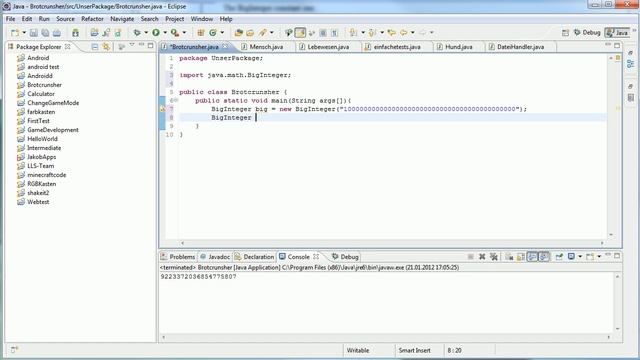Open the Navigate menu
This screenshot has height=360, width=640.
click(122, 19)
